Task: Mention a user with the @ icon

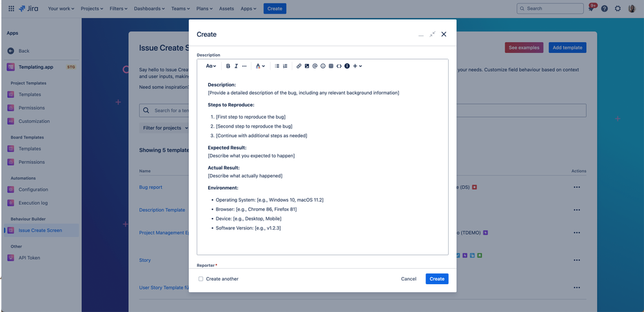Action: click(315, 66)
